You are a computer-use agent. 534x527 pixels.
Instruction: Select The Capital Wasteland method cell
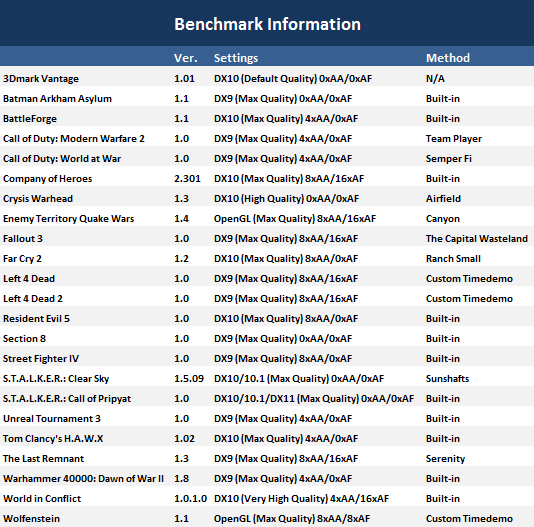click(x=477, y=239)
